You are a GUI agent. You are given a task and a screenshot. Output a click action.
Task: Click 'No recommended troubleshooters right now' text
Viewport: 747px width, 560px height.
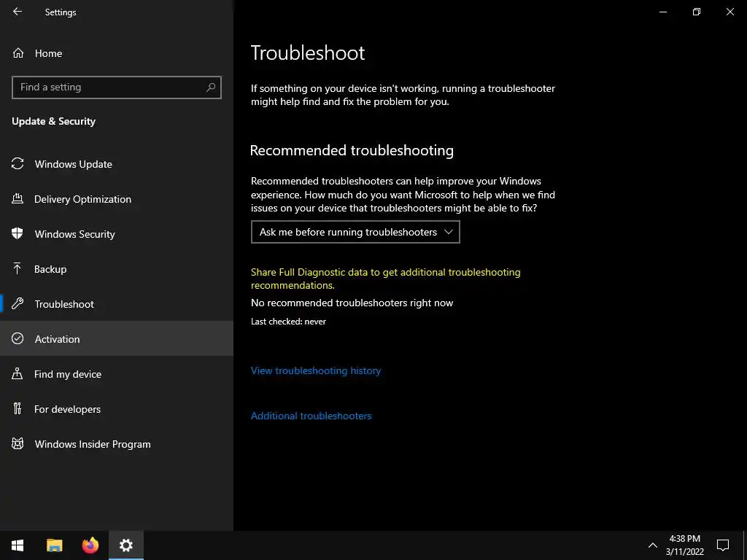click(352, 303)
